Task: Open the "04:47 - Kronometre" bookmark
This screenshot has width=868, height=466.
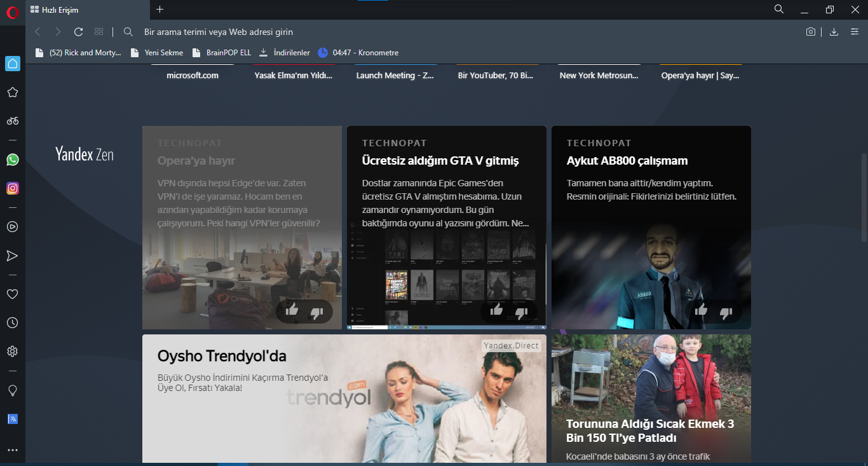Action: 358,53
